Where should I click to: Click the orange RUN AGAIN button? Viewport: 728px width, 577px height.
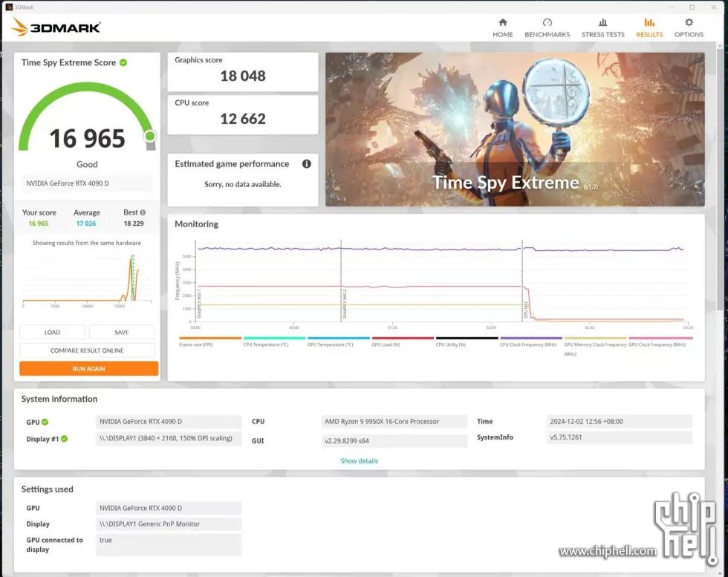88,368
